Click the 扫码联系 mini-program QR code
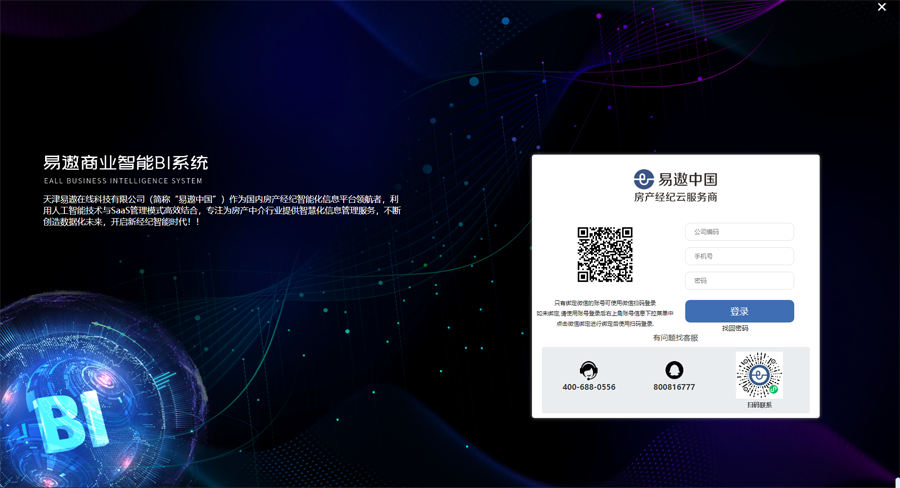This screenshot has height=488, width=900. 759,375
